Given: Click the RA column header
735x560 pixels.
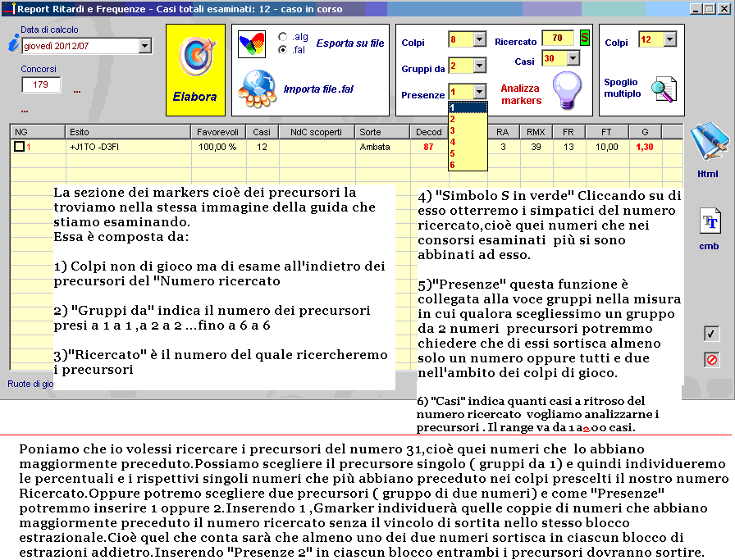Looking at the screenshot, I should point(503,132).
